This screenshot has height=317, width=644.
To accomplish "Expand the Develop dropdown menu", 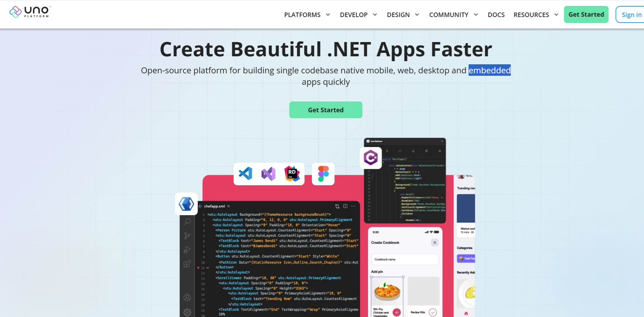I will (x=359, y=15).
